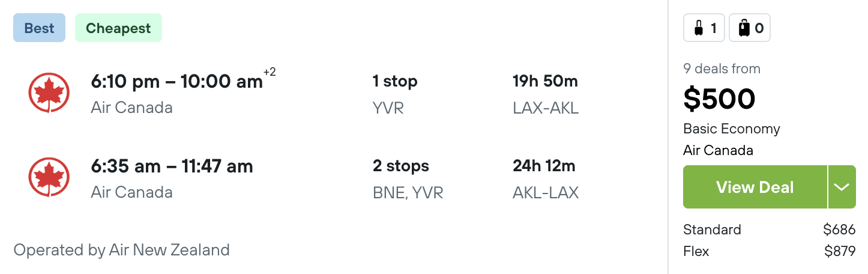This screenshot has width=868, height=274.
Task: Select the Flex fare at $879
Action: tap(769, 251)
